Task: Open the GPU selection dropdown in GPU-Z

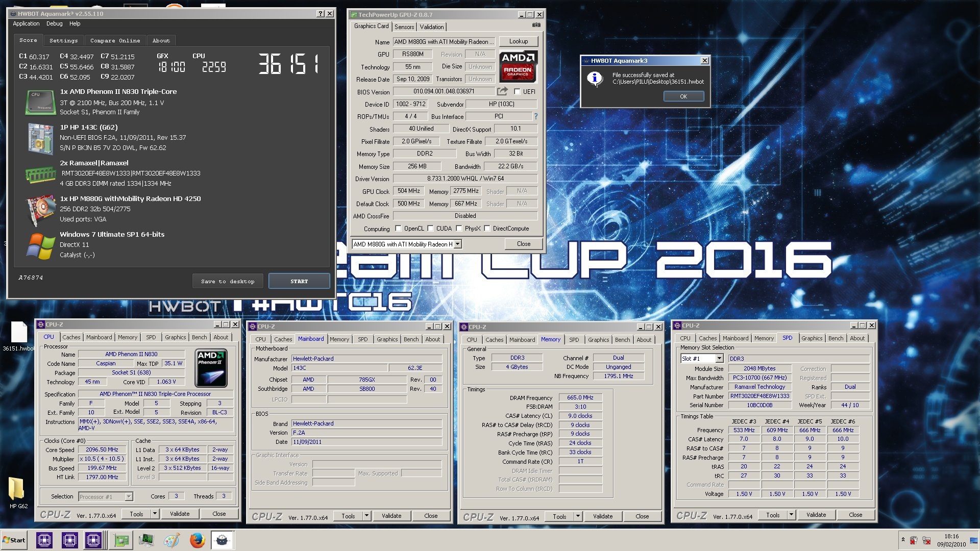Action: [x=457, y=244]
